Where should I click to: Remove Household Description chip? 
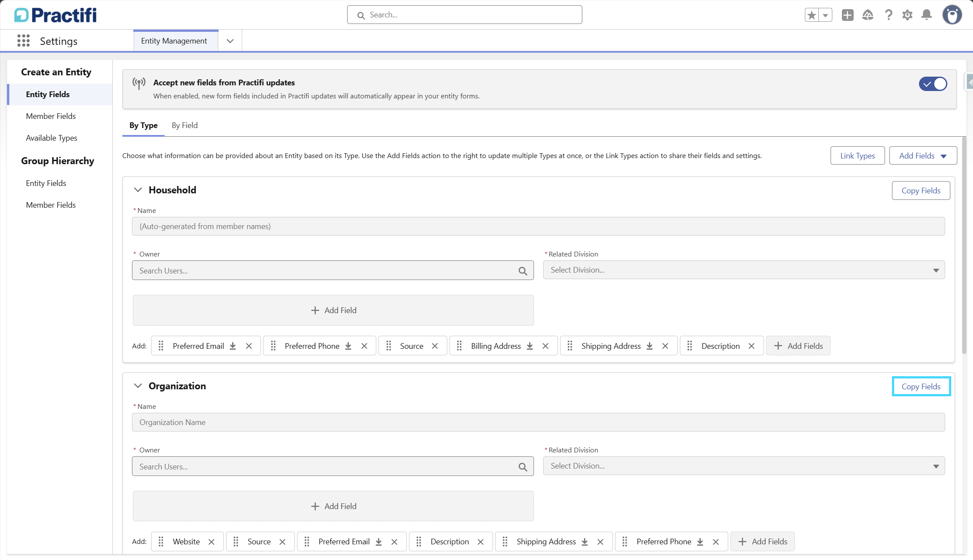point(752,346)
